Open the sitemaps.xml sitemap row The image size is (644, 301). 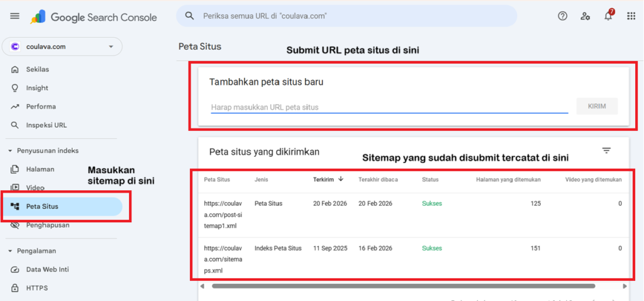point(414,258)
